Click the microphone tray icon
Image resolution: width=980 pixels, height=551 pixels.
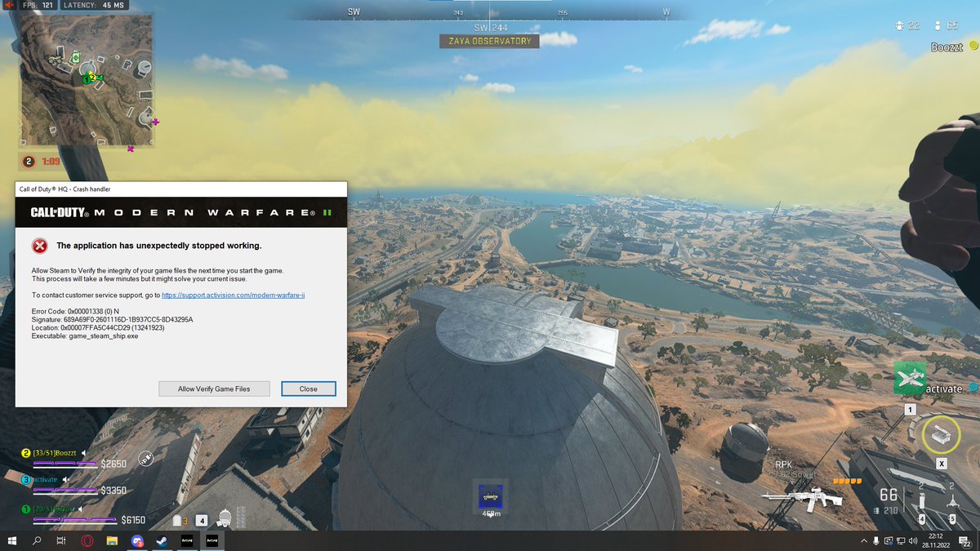point(876,541)
